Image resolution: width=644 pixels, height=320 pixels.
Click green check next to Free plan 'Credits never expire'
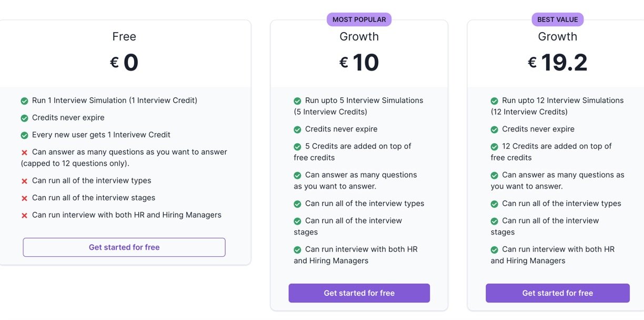click(24, 118)
